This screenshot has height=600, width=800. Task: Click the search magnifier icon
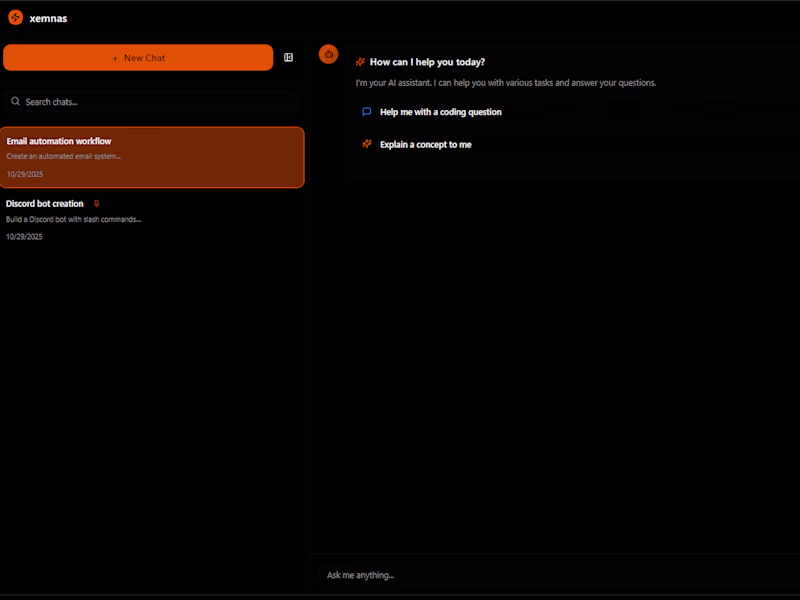pos(16,101)
